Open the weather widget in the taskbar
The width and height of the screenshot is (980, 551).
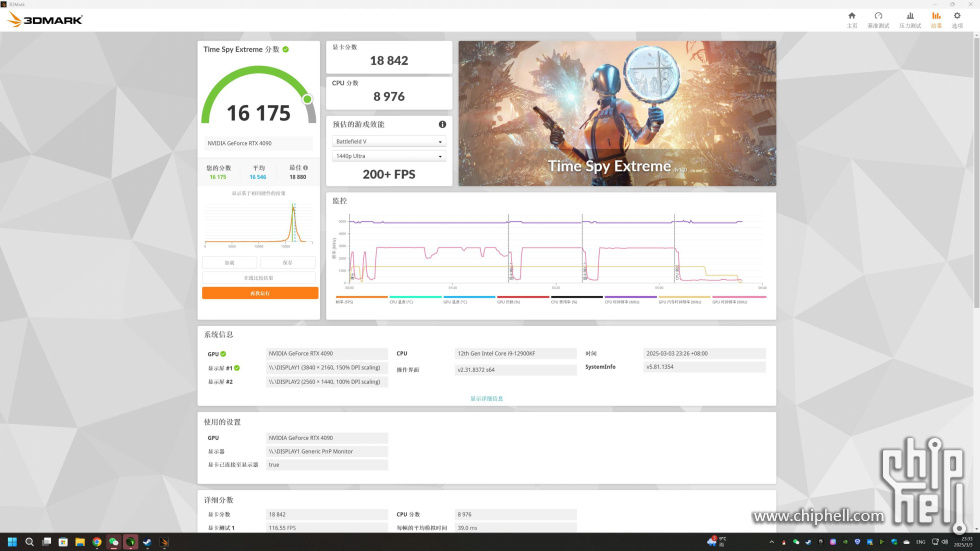718,542
